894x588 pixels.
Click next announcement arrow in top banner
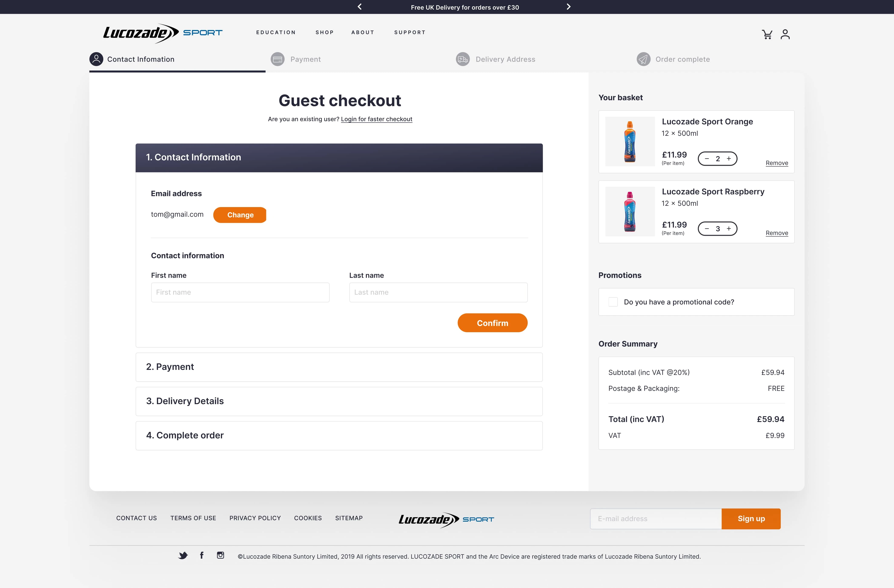point(568,7)
